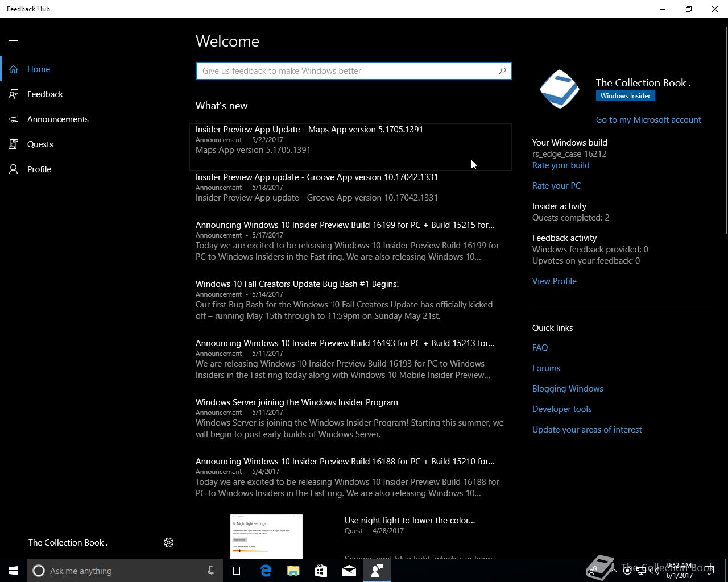728x582 pixels.
Task: Open the night light quest thumbnail
Action: pyautogui.click(x=266, y=537)
